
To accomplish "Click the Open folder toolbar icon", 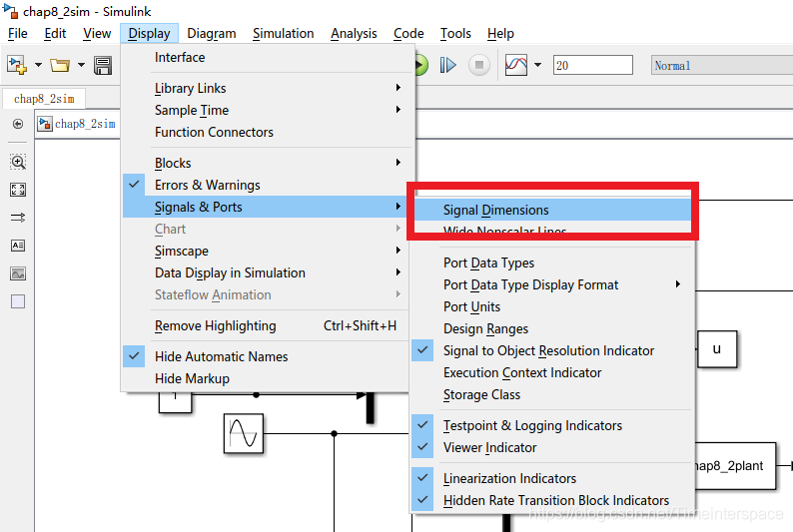I will coord(60,65).
